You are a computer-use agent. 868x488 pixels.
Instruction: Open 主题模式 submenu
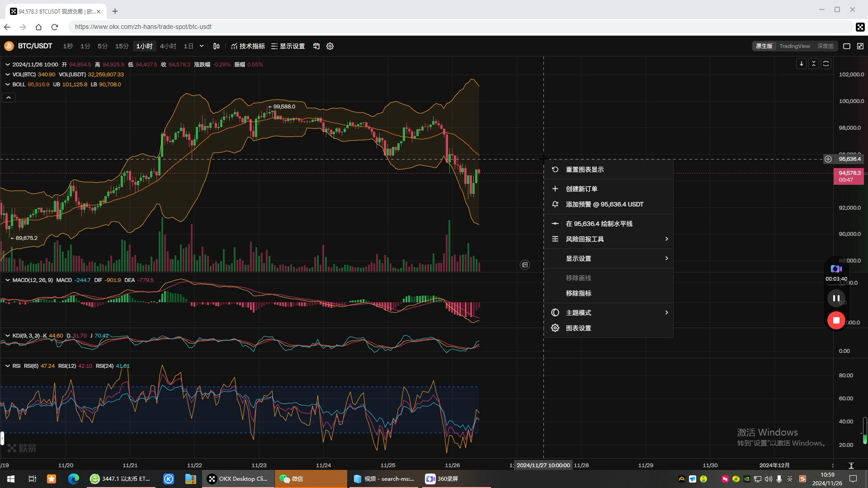(x=609, y=313)
